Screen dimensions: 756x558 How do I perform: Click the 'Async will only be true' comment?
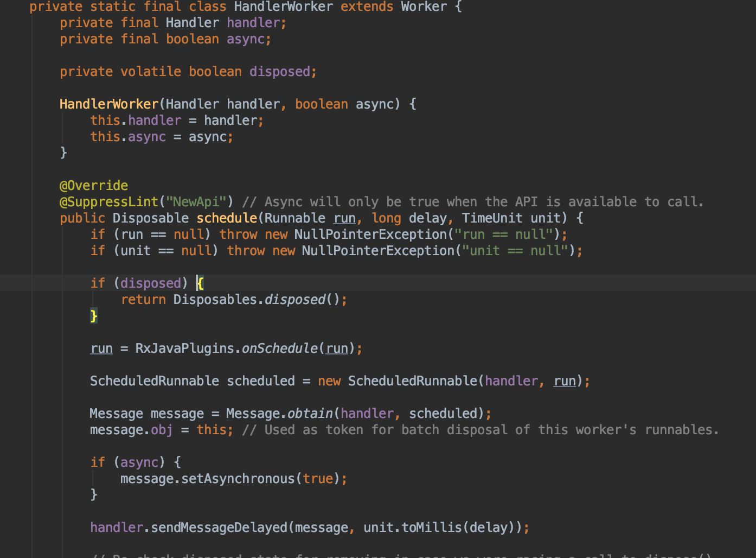pos(473,202)
